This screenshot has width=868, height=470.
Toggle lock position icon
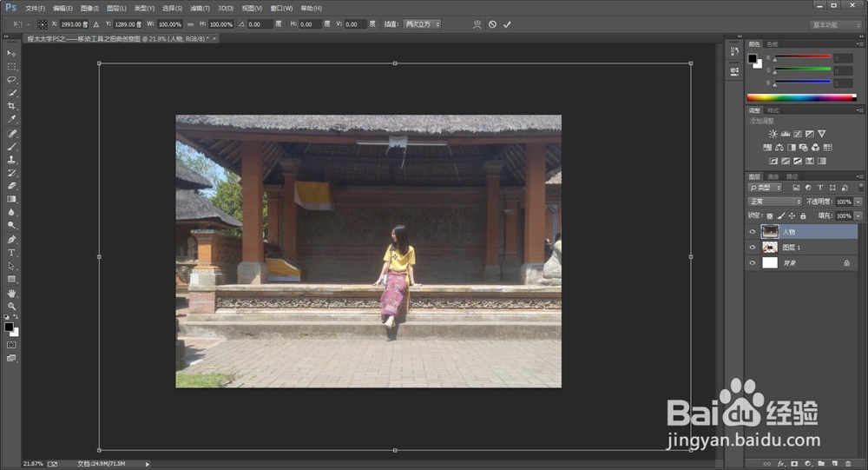792,216
